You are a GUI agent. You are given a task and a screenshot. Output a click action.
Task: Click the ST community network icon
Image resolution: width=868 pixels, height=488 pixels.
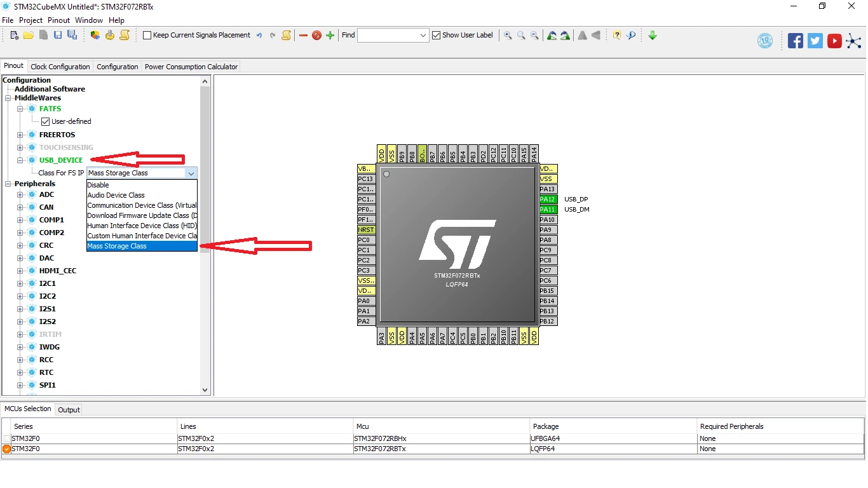(x=853, y=41)
